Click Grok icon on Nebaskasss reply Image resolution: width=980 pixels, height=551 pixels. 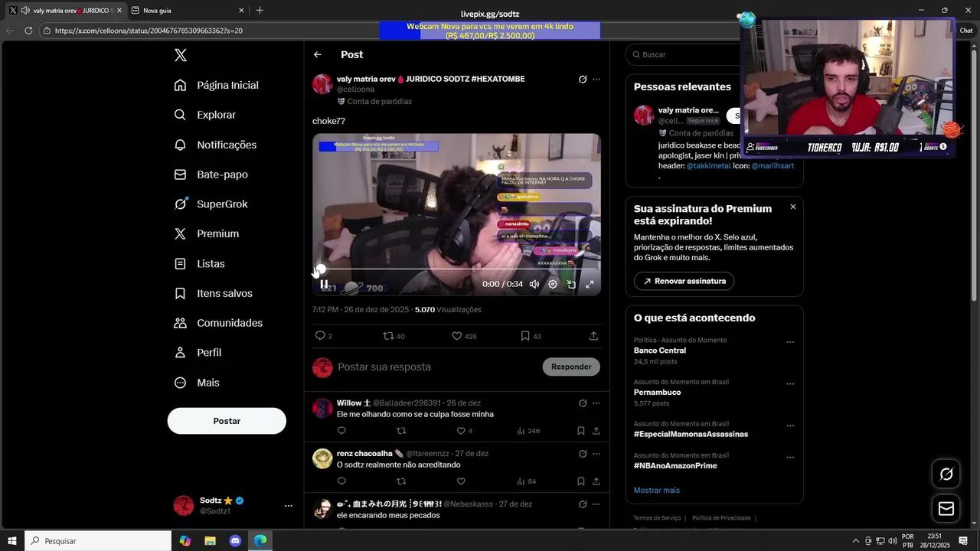click(x=583, y=504)
